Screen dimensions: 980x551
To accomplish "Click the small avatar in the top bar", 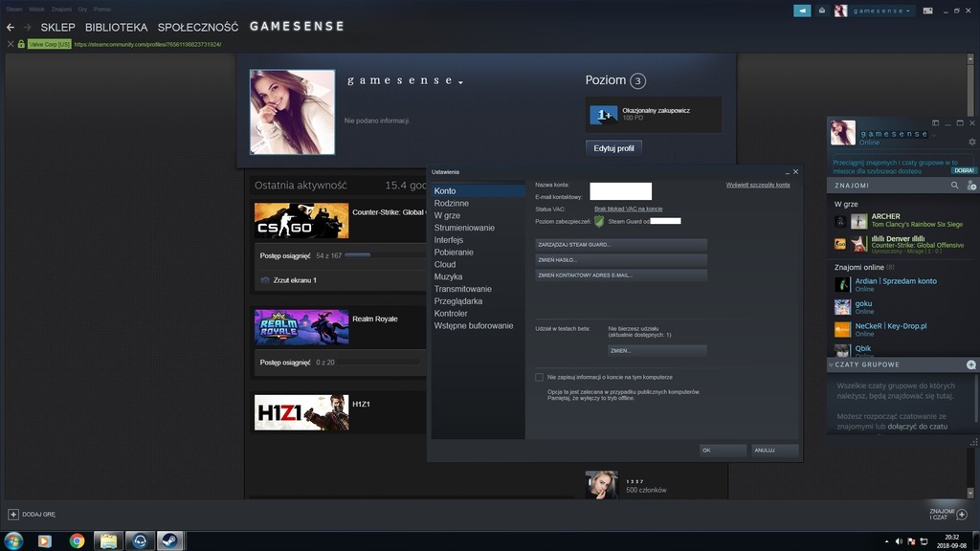I will (840, 11).
